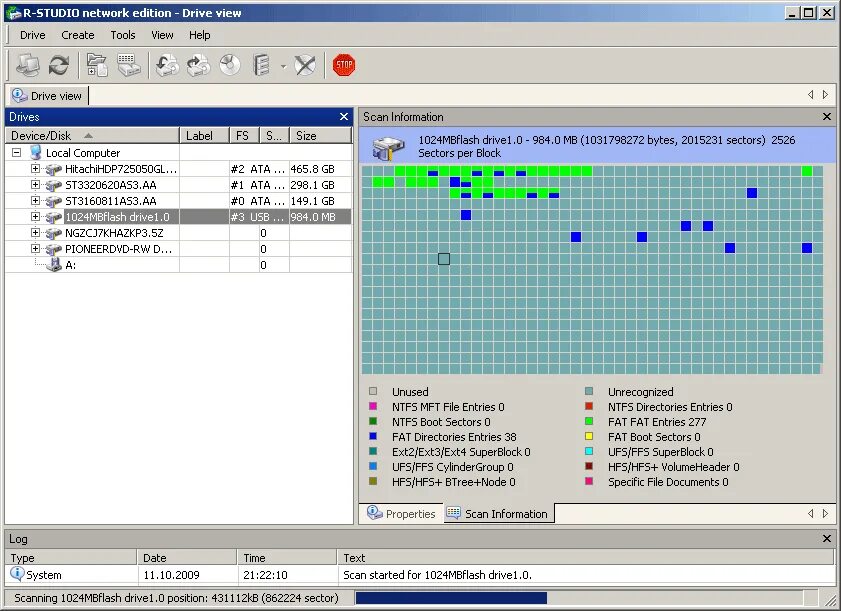The height and width of the screenshot is (611, 841).
Task: Click the Size column header
Action: (320, 136)
